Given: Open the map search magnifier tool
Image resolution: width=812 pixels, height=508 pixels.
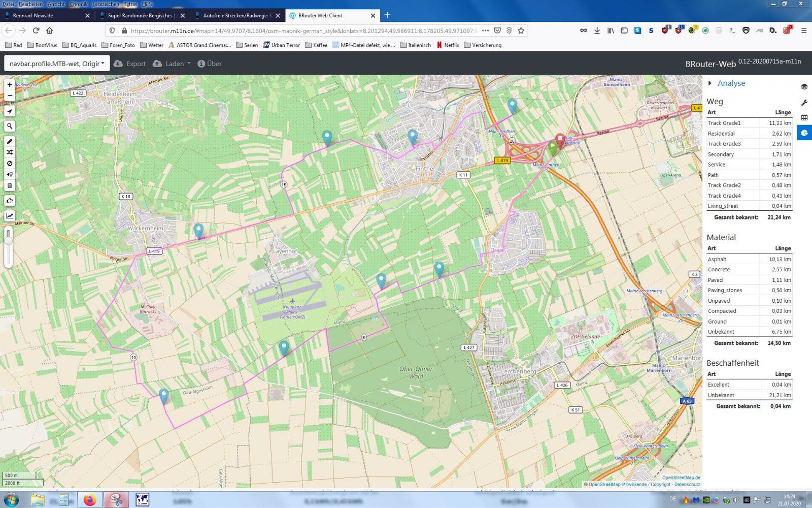Looking at the screenshot, I should pyautogui.click(x=10, y=126).
